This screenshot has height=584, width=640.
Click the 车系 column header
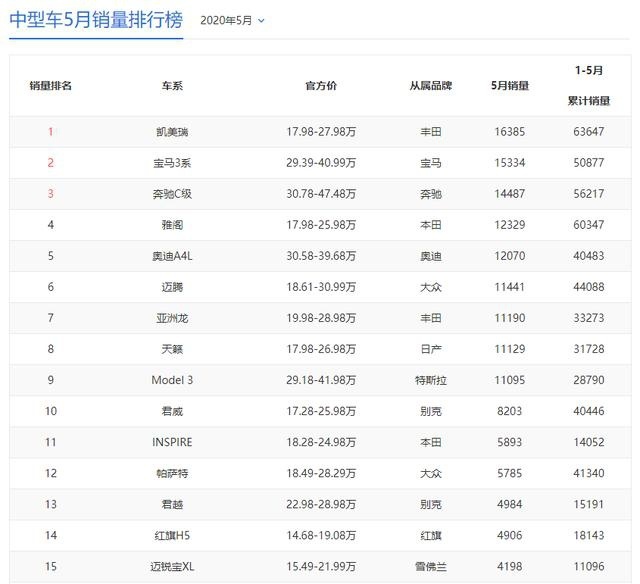click(172, 86)
